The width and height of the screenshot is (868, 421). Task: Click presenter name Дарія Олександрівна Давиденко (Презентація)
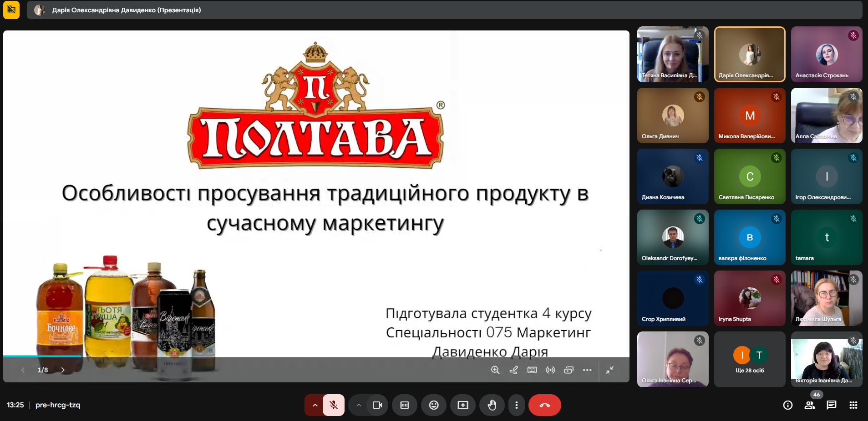(127, 10)
